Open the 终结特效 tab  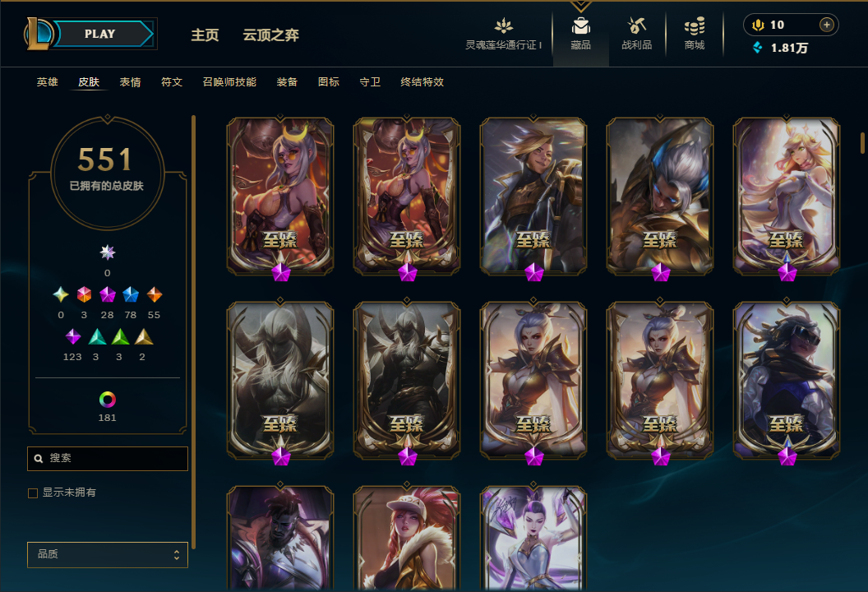422,82
